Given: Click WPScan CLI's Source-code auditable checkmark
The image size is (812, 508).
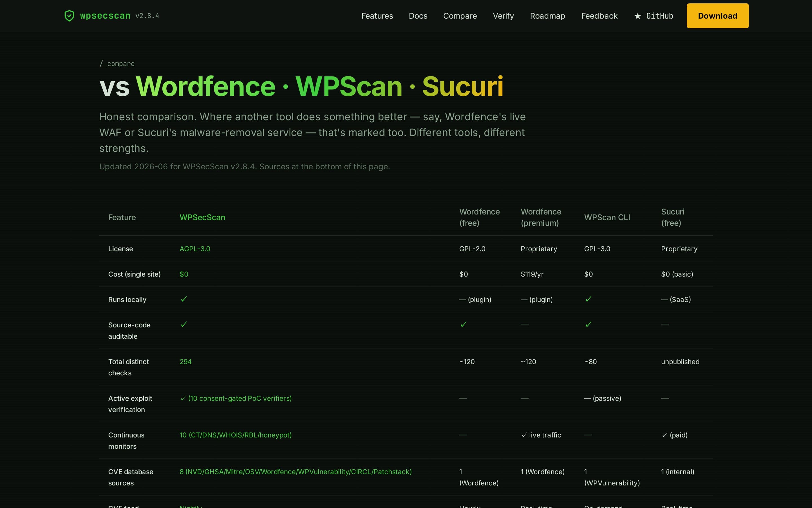Looking at the screenshot, I should pos(588,324).
